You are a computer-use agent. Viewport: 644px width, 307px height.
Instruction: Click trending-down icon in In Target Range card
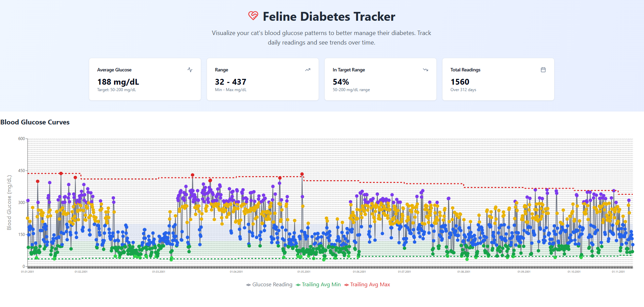[x=425, y=70]
